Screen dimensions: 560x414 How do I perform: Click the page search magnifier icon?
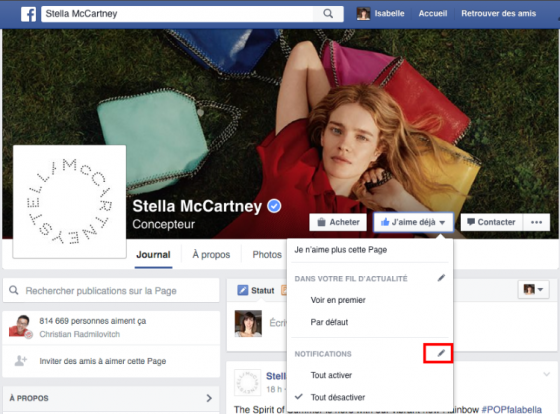tap(14, 290)
